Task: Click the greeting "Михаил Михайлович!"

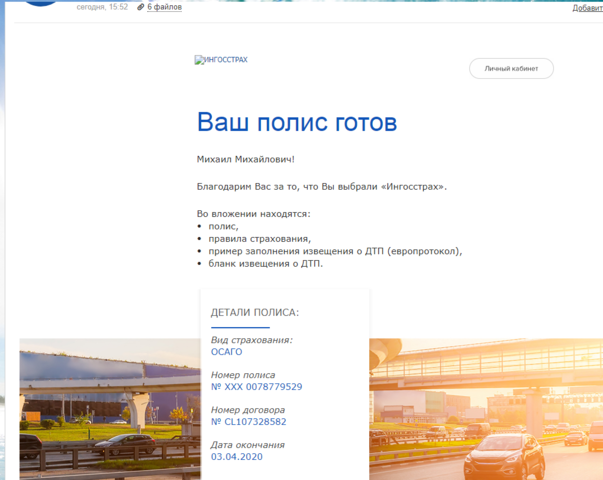Action: (x=246, y=159)
